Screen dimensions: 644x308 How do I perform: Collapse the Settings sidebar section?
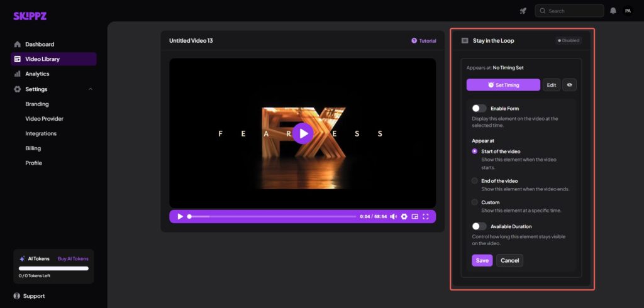point(91,89)
